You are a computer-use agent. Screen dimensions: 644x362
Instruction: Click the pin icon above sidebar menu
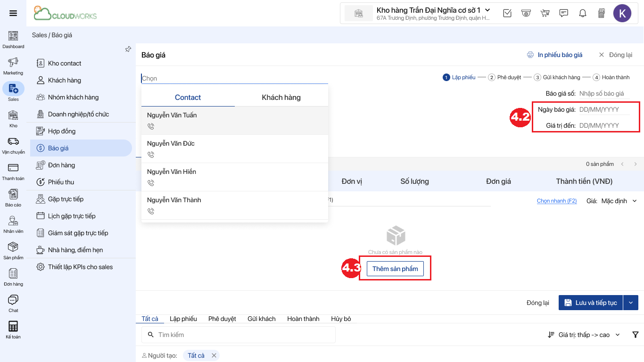pyautogui.click(x=128, y=49)
